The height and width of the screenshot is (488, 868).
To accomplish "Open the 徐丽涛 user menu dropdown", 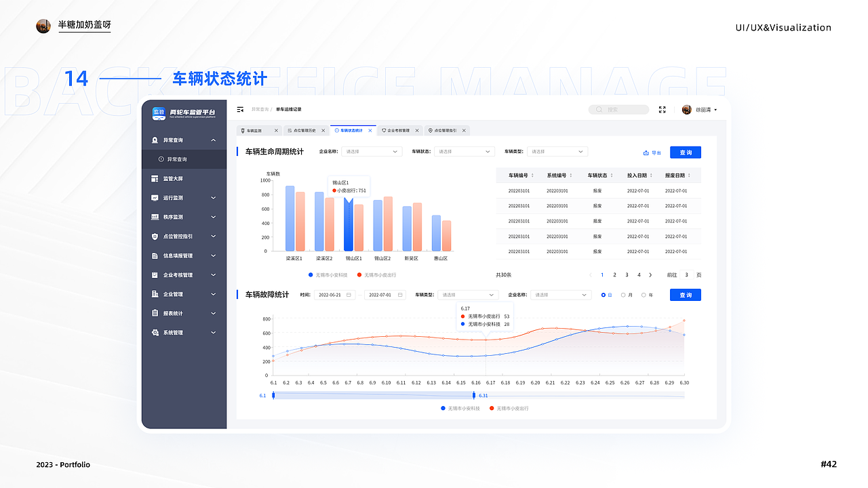I will pyautogui.click(x=715, y=110).
